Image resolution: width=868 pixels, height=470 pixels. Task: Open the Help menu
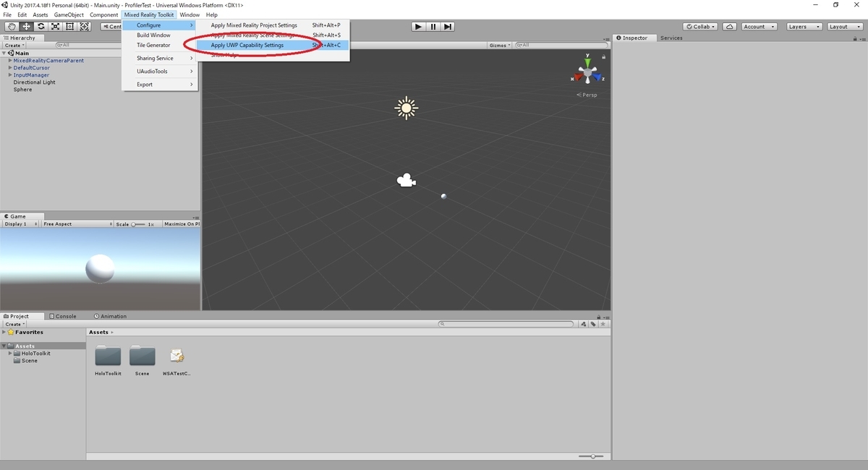(211, 14)
